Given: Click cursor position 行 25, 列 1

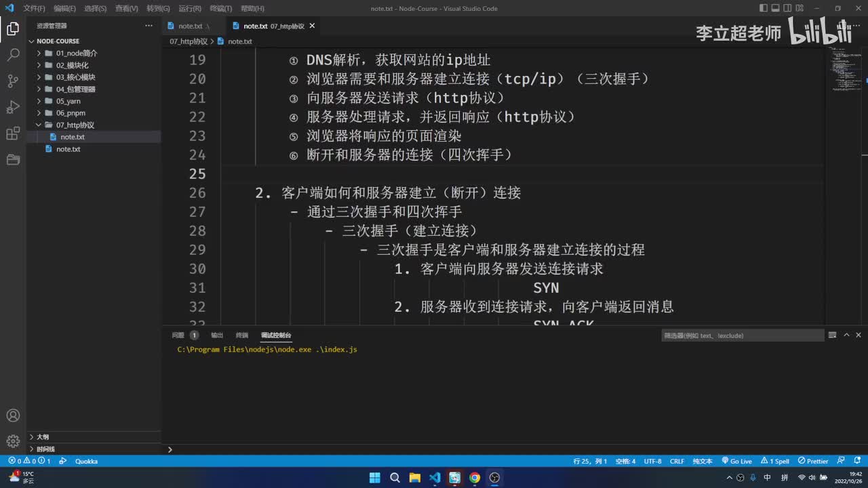Looking at the screenshot, I should point(590,461).
